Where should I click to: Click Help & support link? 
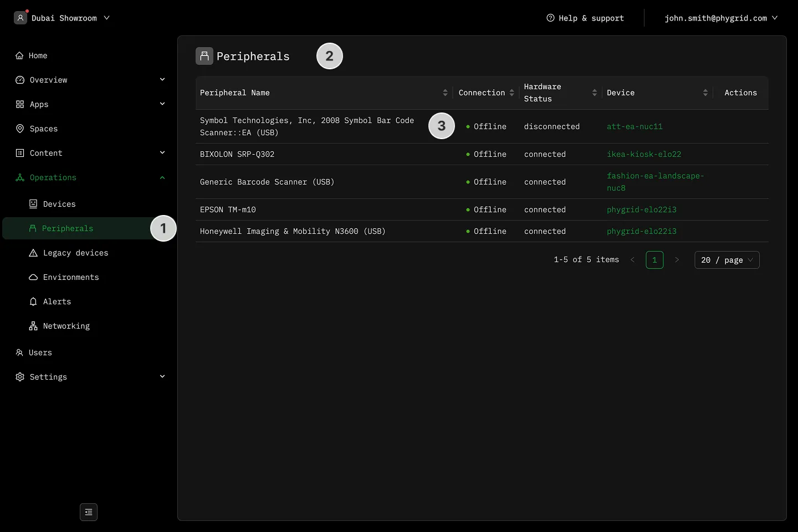tap(585, 18)
